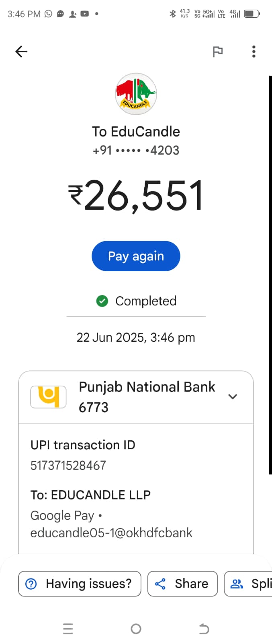Tap the flag report icon
Screen dimensions: 272x644
[217, 52]
